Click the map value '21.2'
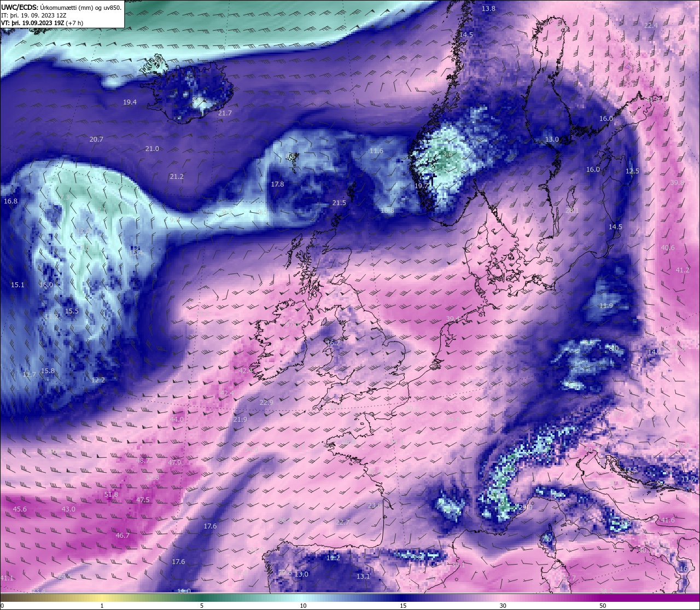Screen dimensions: 700x610 point(177,177)
